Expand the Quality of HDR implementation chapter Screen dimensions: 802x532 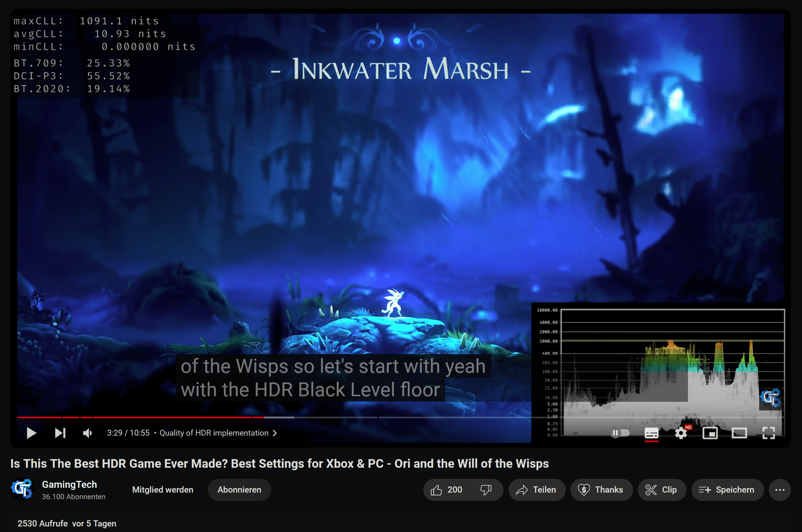[x=218, y=433]
